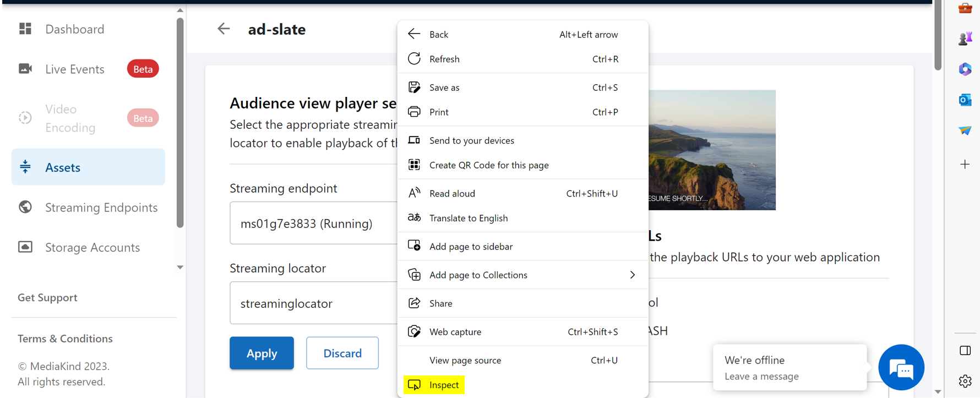This screenshot has height=398, width=980.
Task: Choose Translate to English
Action: click(x=522, y=218)
